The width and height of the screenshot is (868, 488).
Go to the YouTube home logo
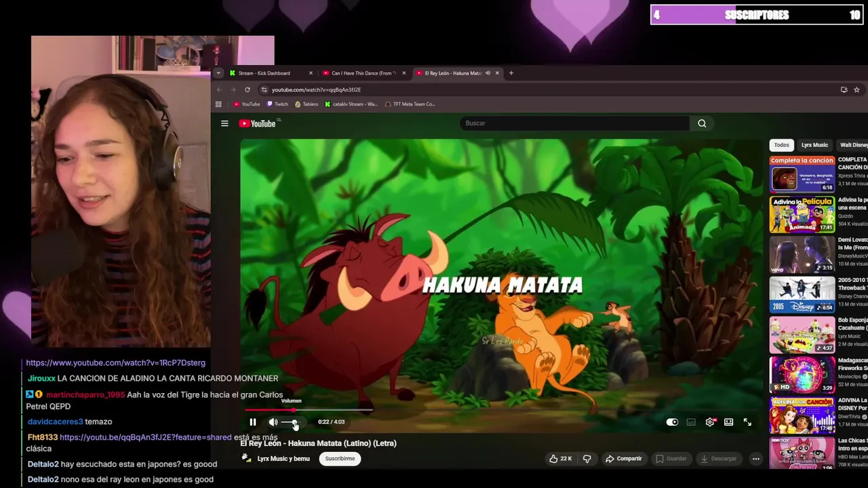tap(258, 123)
